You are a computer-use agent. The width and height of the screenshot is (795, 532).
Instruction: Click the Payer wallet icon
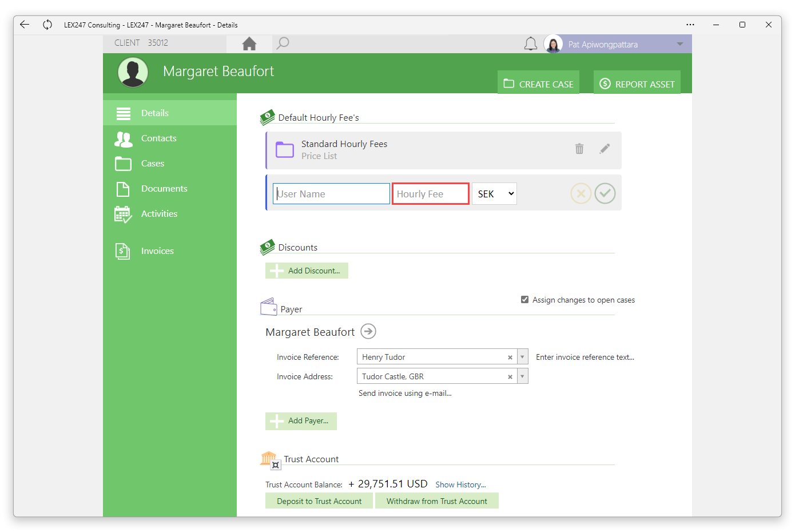click(x=269, y=307)
